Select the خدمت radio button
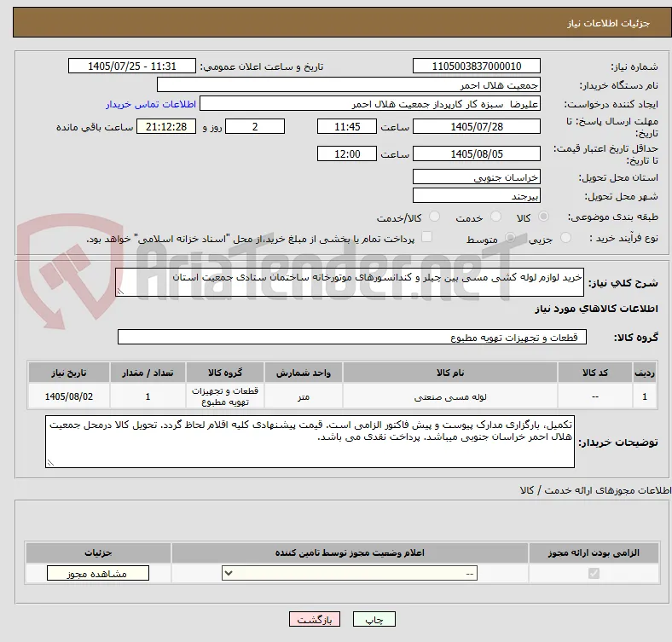The width and height of the screenshot is (672, 642). (x=495, y=217)
